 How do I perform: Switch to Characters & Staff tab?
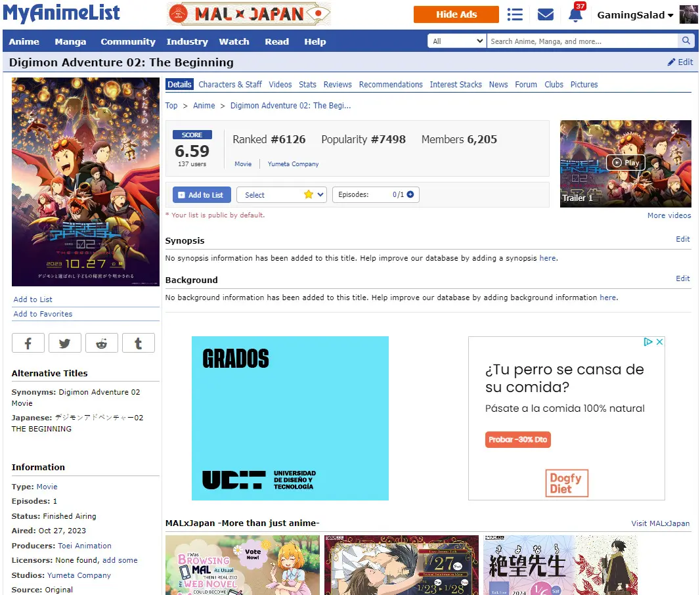tap(230, 84)
